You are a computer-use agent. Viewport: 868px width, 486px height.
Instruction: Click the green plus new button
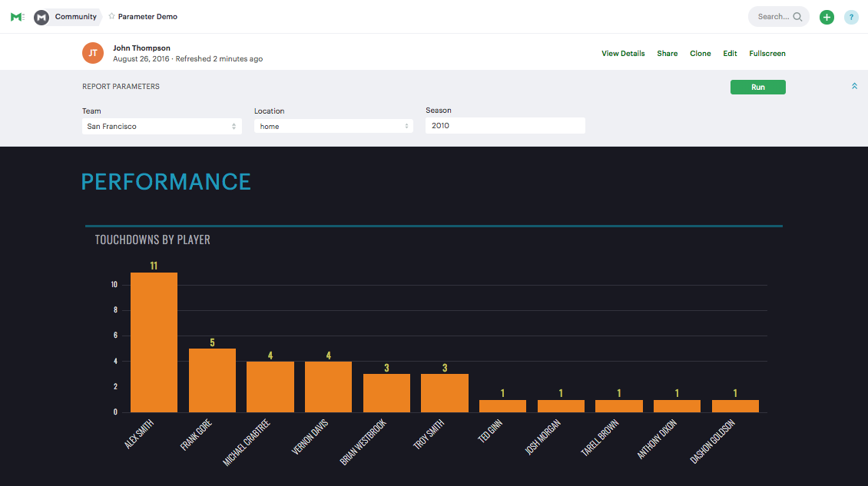coord(827,17)
